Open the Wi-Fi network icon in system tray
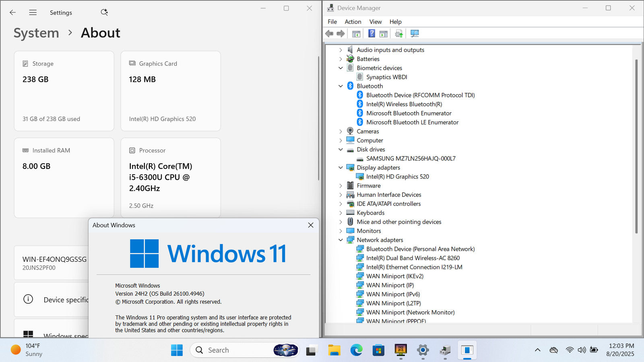 point(569,350)
